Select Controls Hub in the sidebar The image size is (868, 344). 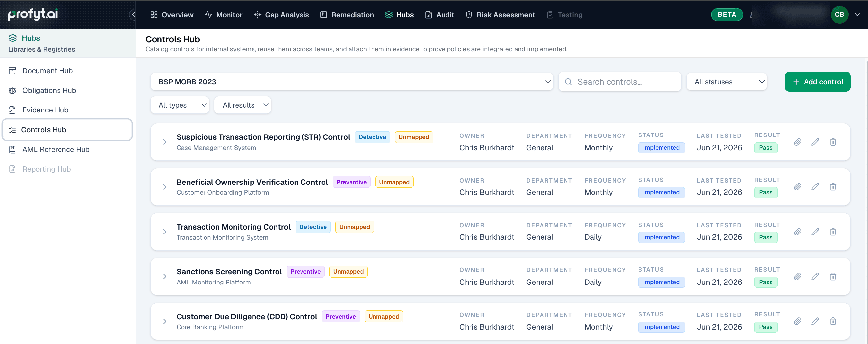tap(67, 130)
